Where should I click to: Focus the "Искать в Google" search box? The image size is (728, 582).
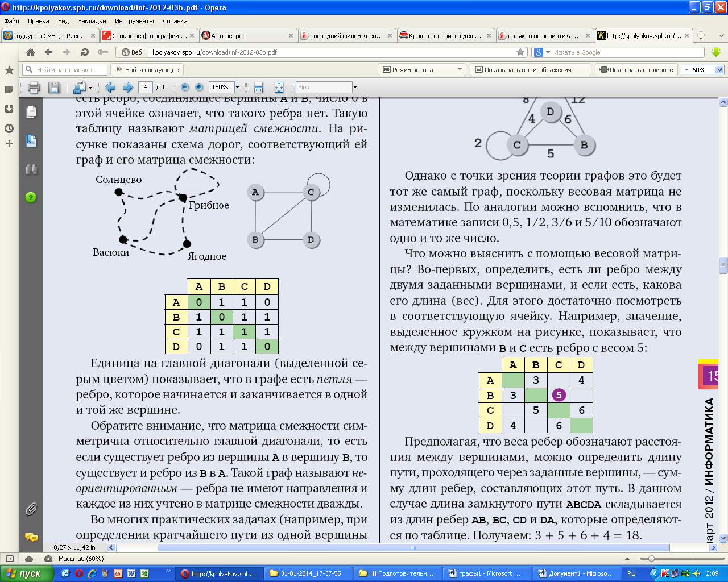tap(627, 52)
